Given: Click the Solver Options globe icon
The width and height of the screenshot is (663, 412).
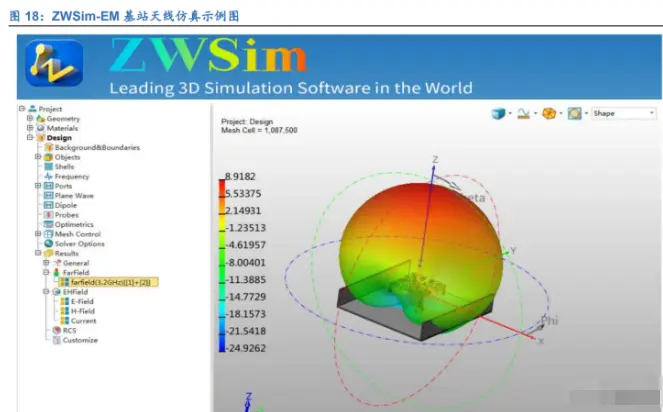Looking at the screenshot, I should pos(49,244).
